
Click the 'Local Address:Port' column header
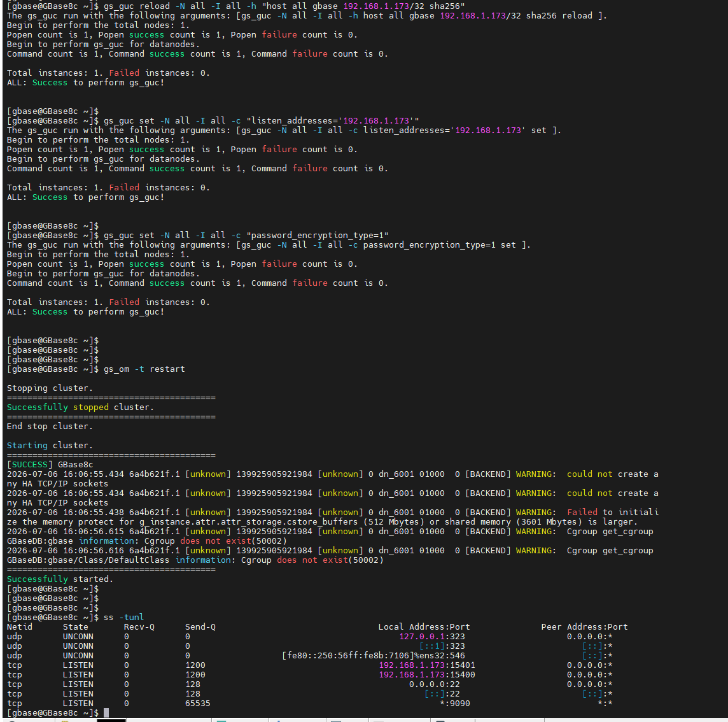pos(424,627)
